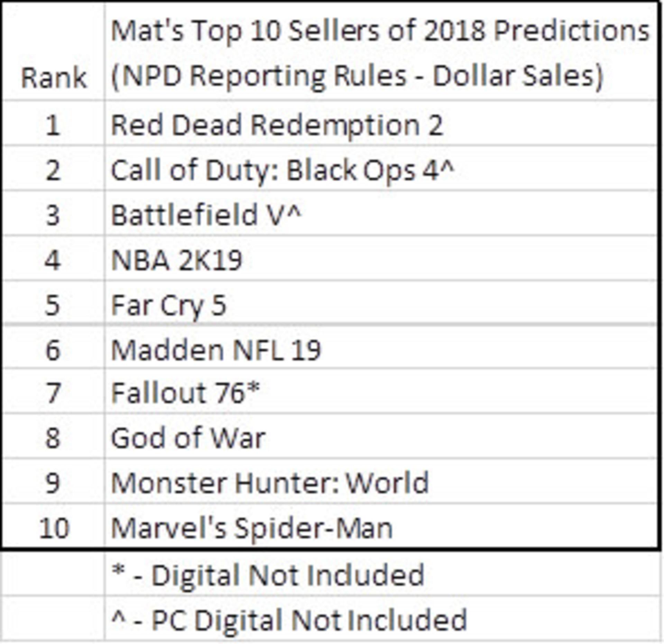Click the rank 7 number cell

click(x=53, y=391)
